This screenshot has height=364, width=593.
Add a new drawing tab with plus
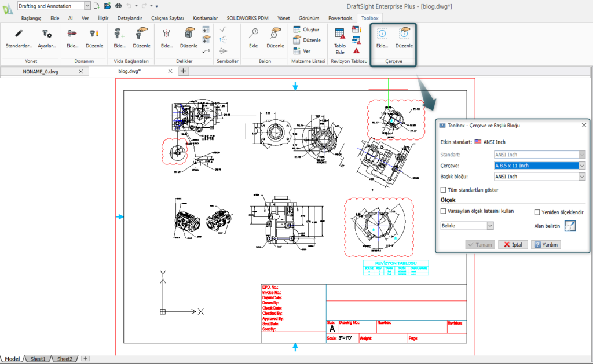click(184, 71)
